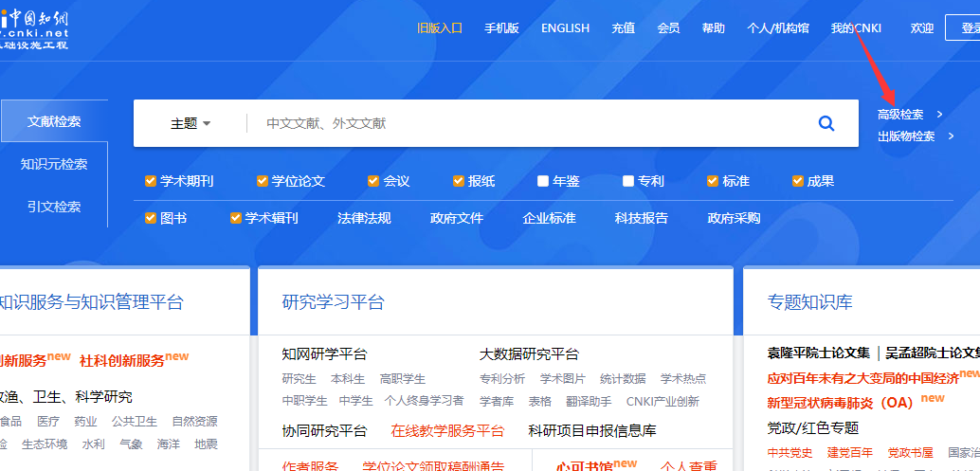The image size is (980, 471).
Task: Uncheck the 图书 checkbox
Action: coord(151,218)
